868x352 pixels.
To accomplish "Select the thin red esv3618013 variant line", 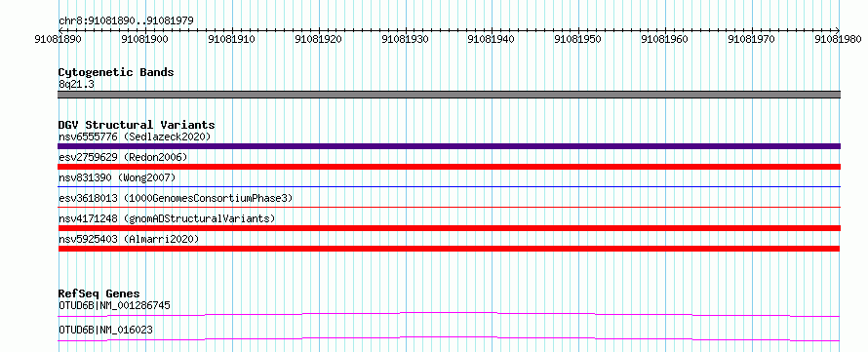I will coord(450,207).
